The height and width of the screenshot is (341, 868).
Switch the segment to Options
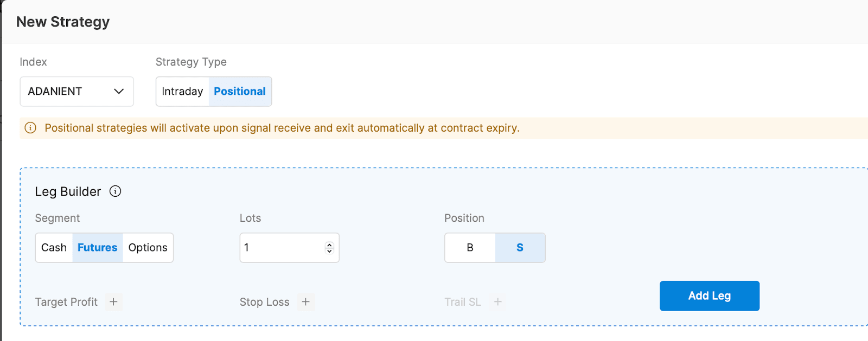point(148,248)
